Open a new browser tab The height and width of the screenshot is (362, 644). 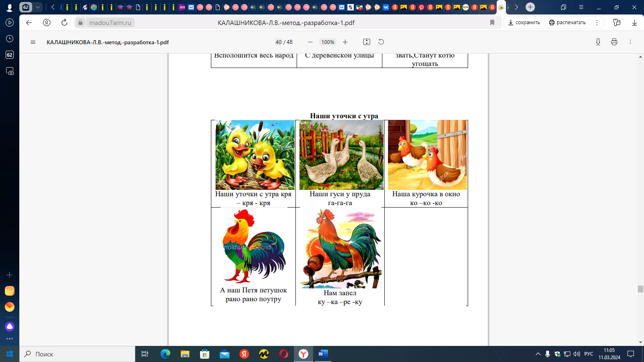click(x=530, y=7)
